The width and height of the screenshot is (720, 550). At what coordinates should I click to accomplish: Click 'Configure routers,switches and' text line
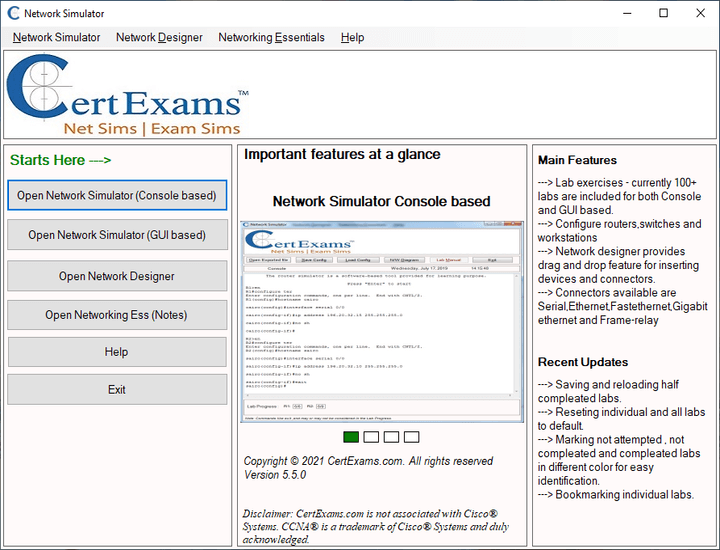click(x=619, y=224)
